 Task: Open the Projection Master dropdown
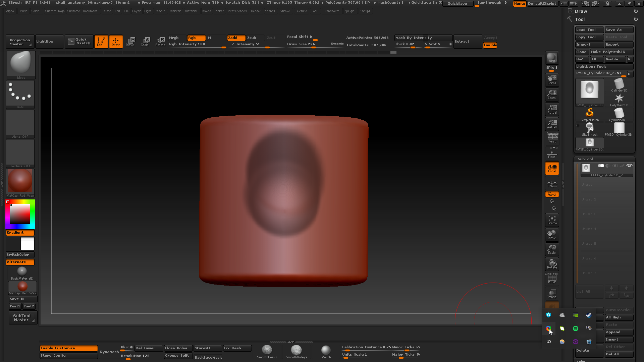point(20,42)
